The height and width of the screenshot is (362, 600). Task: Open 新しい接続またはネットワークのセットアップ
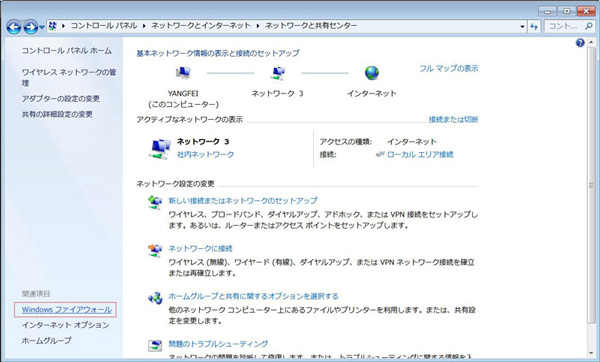[243, 201]
